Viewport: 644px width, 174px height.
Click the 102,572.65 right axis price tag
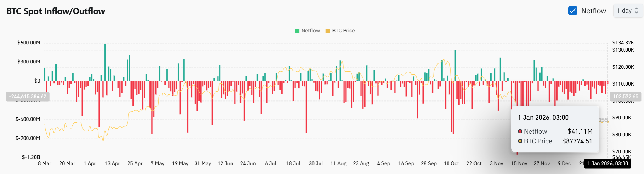point(626,96)
